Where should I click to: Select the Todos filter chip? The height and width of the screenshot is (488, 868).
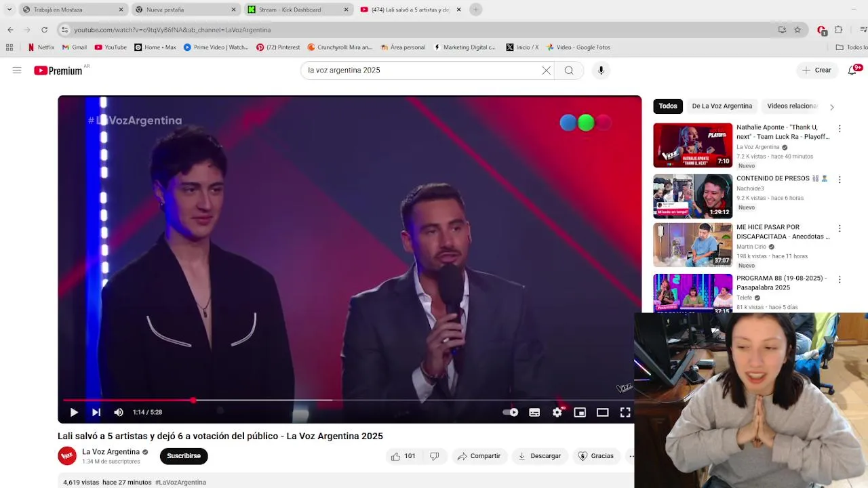(668, 106)
